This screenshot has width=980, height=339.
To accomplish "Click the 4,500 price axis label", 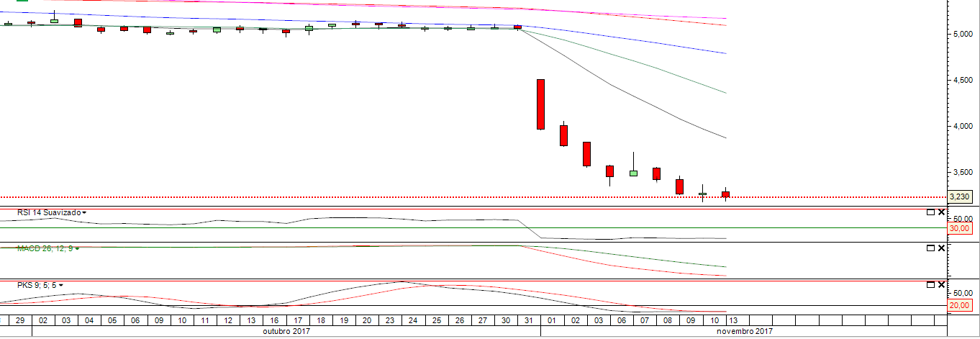I will pyautogui.click(x=962, y=80).
